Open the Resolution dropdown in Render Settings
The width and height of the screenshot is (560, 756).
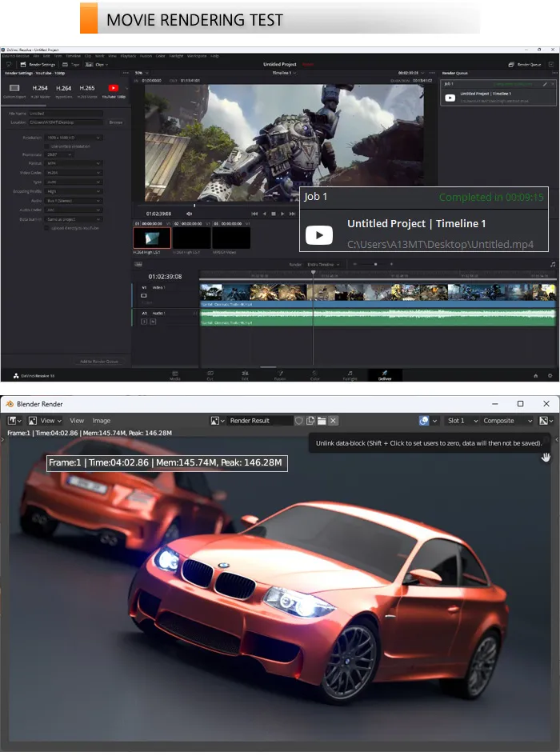(x=74, y=138)
